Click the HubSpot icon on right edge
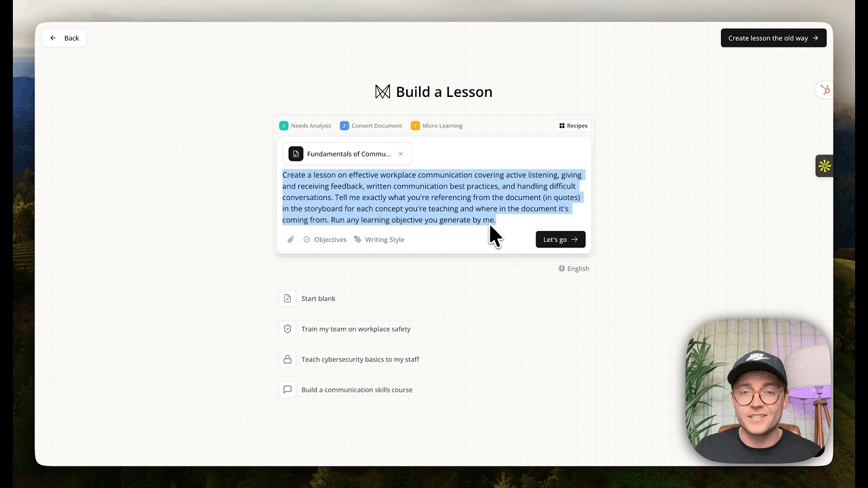This screenshot has width=868, height=488. point(825,90)
